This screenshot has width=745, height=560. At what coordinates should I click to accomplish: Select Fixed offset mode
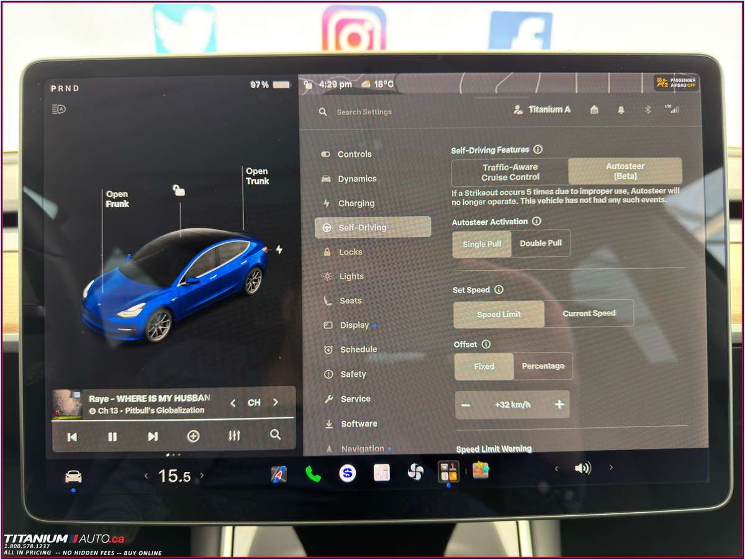[484, 366]
